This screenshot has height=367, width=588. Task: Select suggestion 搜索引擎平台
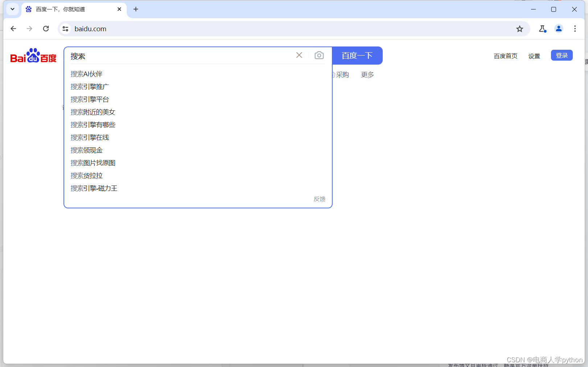[x=198, y=99]
